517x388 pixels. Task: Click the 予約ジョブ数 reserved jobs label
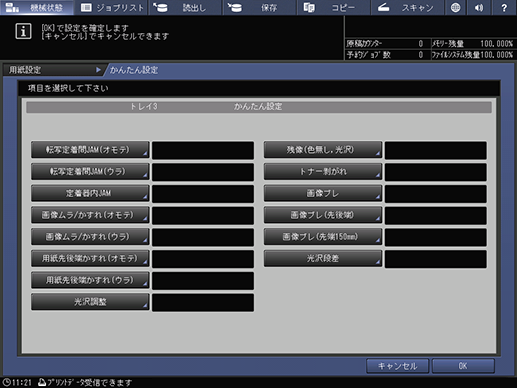point(369,55)
